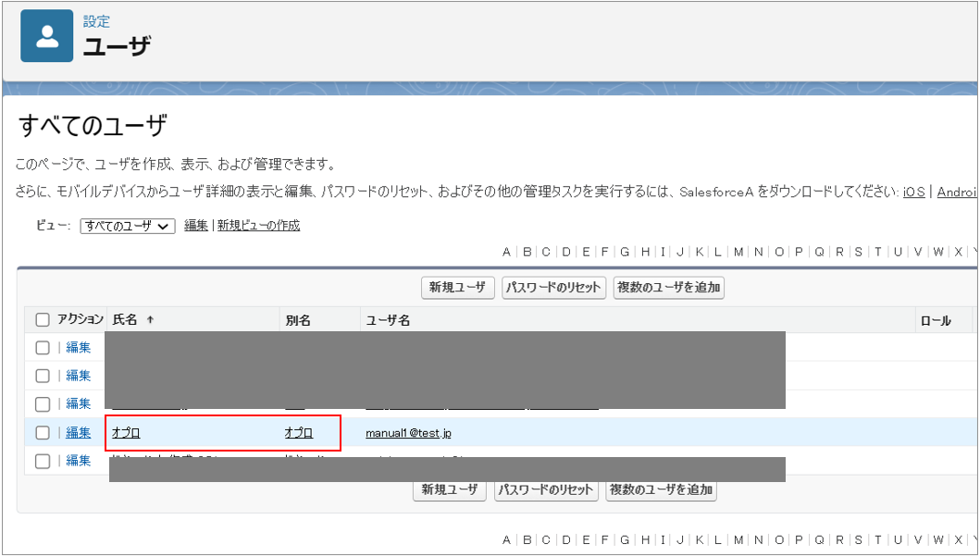Toggle the select-all checkbox in header row

click(x=43, y=320)
